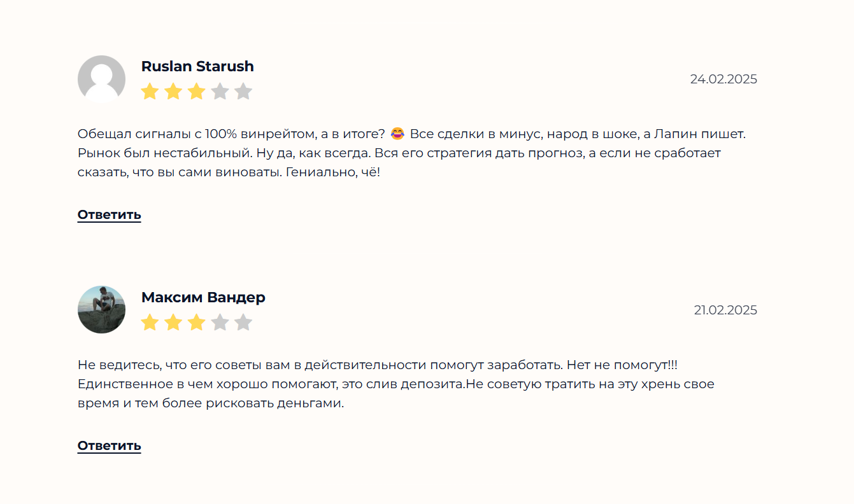Click the 21.02.2025 review date
Screen dimensions: 854x504
click(x=725, y=310)
